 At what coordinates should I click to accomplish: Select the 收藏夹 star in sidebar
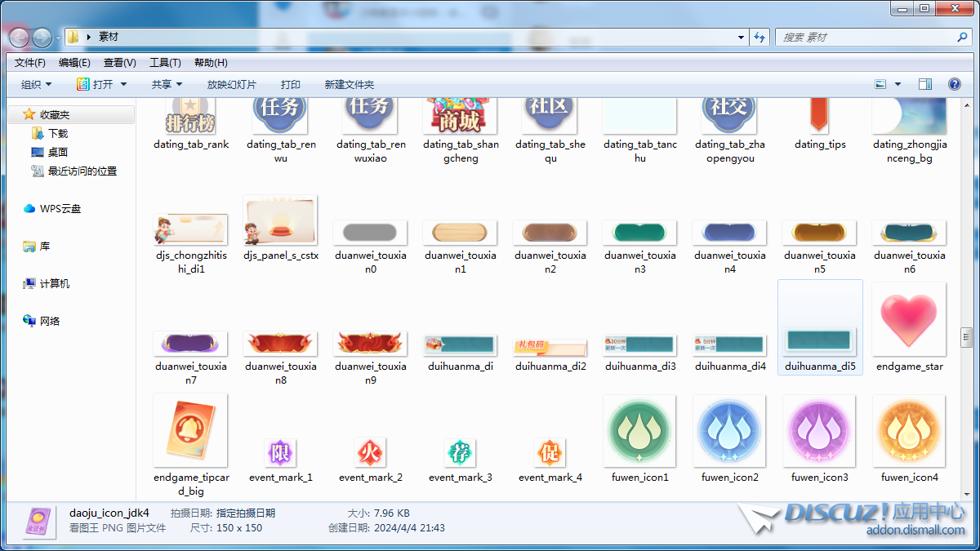(x=29, y=115)
